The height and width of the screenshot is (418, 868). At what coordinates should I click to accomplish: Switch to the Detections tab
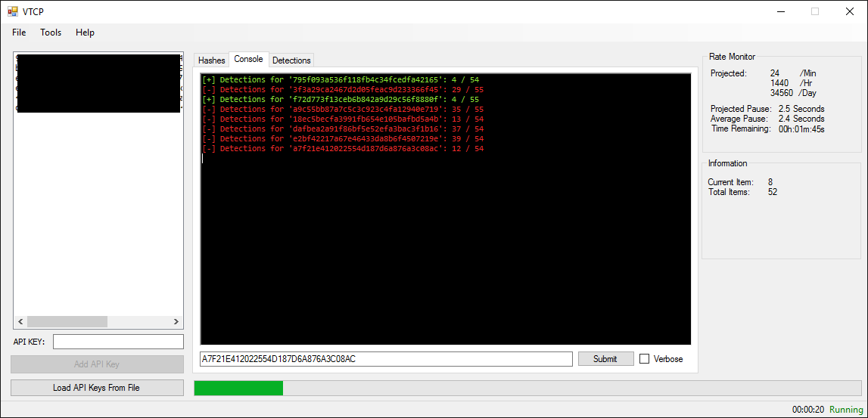coord(292,60)
